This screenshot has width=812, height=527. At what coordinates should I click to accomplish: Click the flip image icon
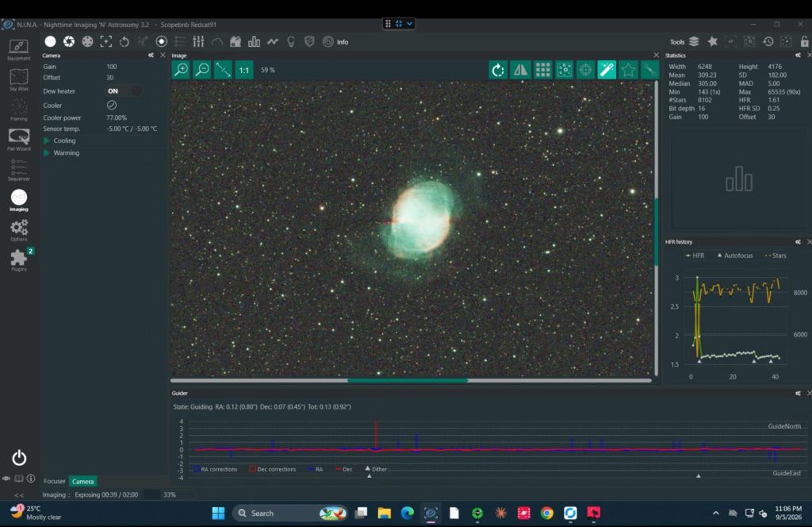coord(520,70)
